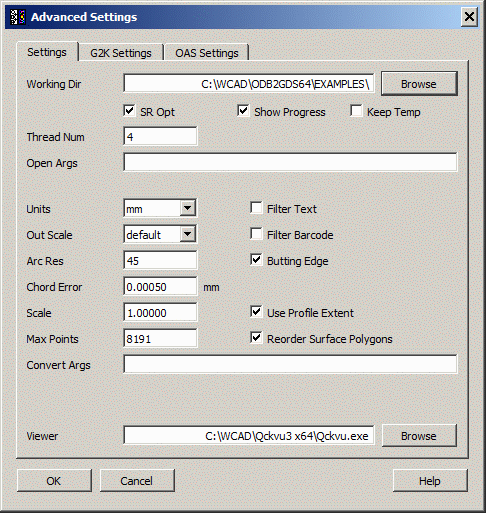Image resolution: width=486 pixels, height=513 pixels.
Task: Toggle the Use Profile Extent checkbox
Action: click(256, 312)
